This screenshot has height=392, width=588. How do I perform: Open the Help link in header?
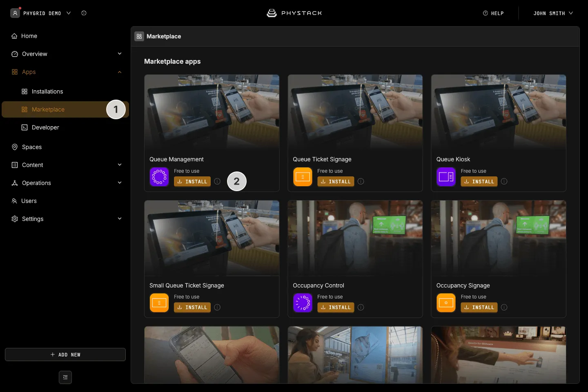point(493,13)
